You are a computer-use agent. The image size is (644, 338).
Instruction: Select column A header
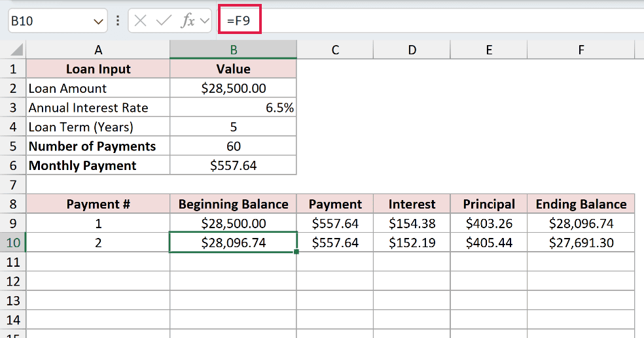click(98, 50)
